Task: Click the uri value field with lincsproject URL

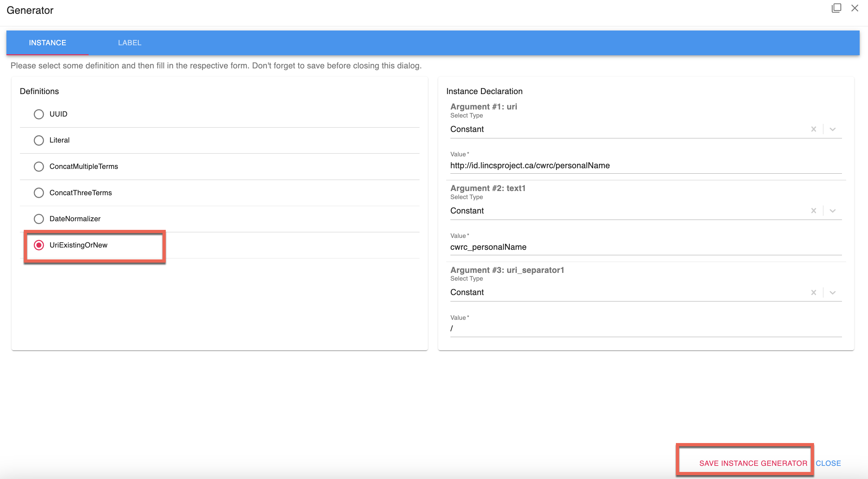Action: coord(645,165)
